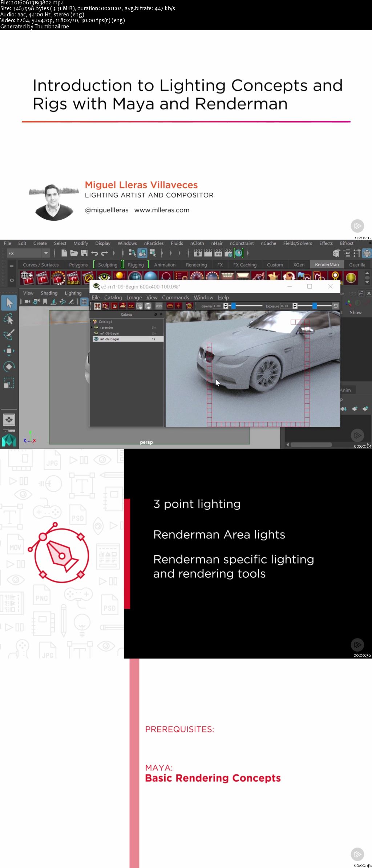Click the Undo arrow icon
Image resolution: width=372 pixels, height=868 pixels.
click(x=94, y=253)
